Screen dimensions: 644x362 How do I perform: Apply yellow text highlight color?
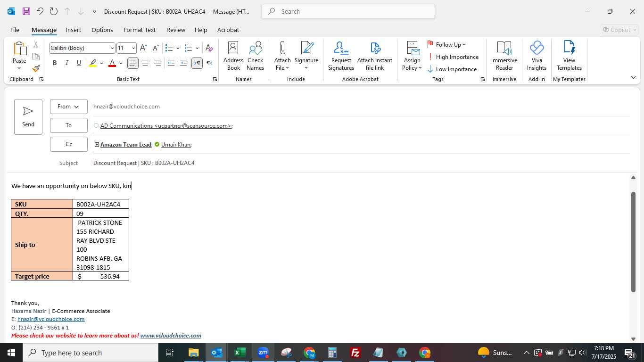pyautogui.click(x=93, y=63)
